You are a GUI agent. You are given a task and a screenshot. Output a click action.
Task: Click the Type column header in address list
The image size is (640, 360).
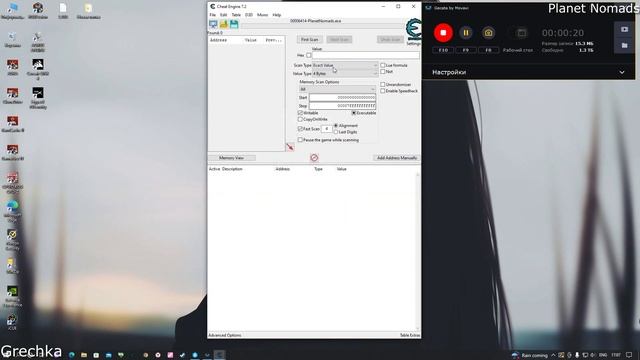[x=318, y=169]
